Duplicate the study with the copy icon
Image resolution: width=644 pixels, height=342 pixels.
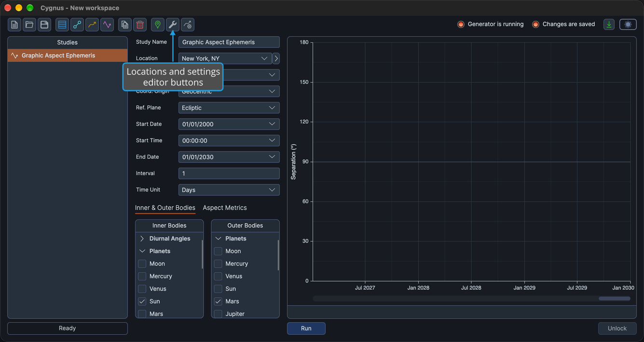[x=125, y=25]
